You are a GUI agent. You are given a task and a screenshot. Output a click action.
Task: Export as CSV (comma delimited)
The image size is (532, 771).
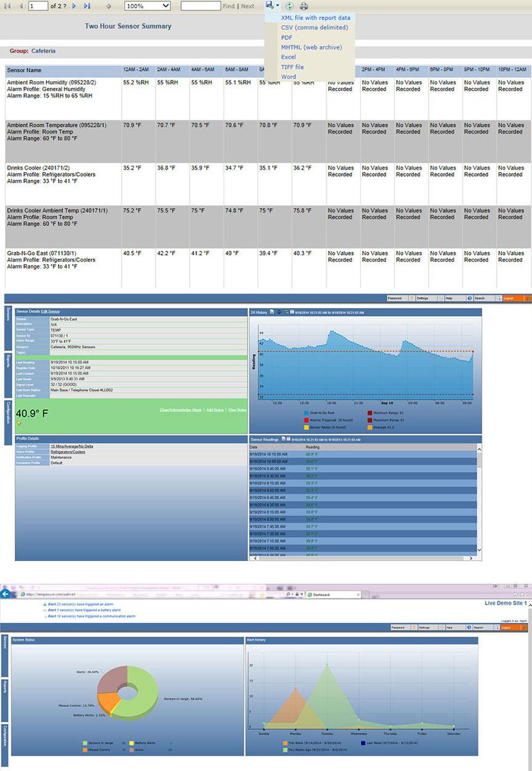click(314, 28)
